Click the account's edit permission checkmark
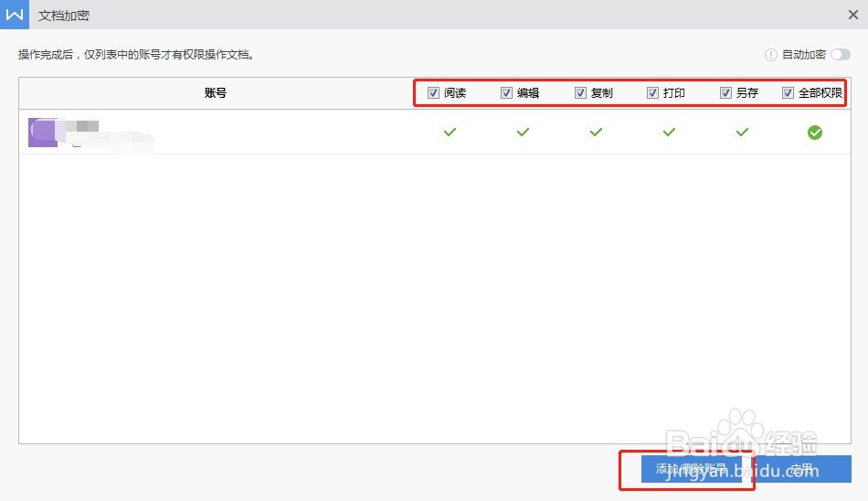868x501 pixels. (524, 132)
